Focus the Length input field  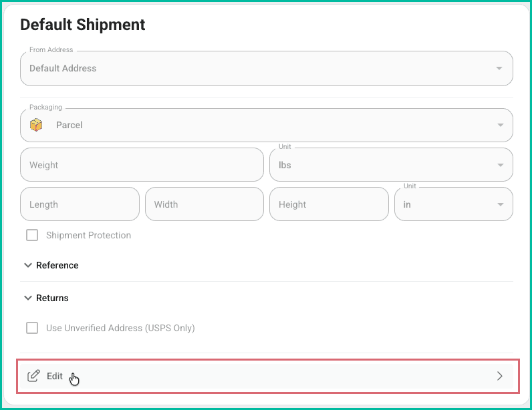(x=80, y=204)
